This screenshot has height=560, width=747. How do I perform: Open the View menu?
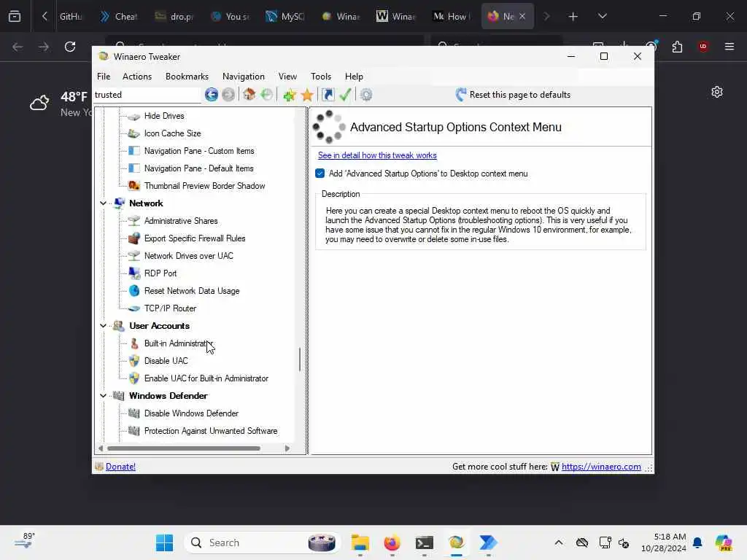(287, 76)
